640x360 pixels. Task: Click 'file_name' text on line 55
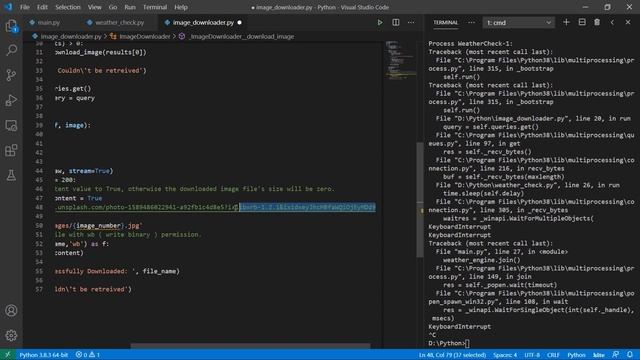pyautogui.click(x=159, y=271)
